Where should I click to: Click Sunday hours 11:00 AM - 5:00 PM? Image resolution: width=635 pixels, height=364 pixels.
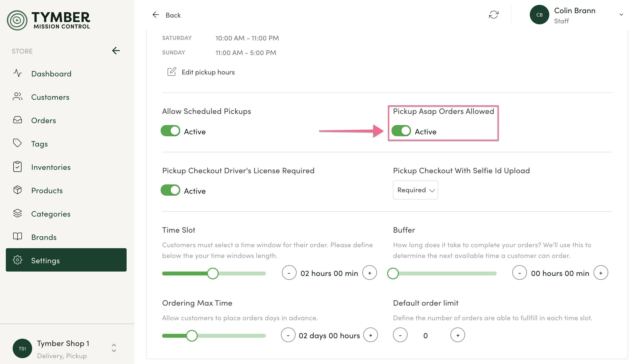point(246,53)
